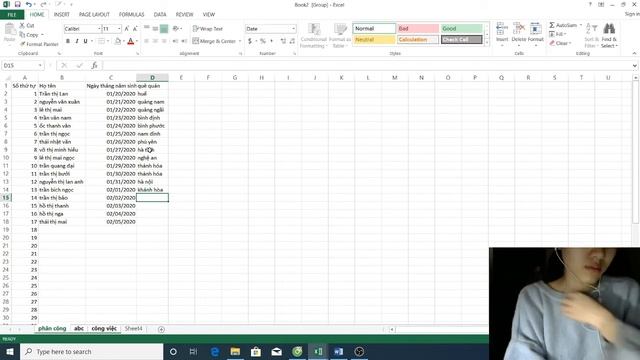Switch to the FORMULAS tab

pyautogui.click(x=131, y=14)
